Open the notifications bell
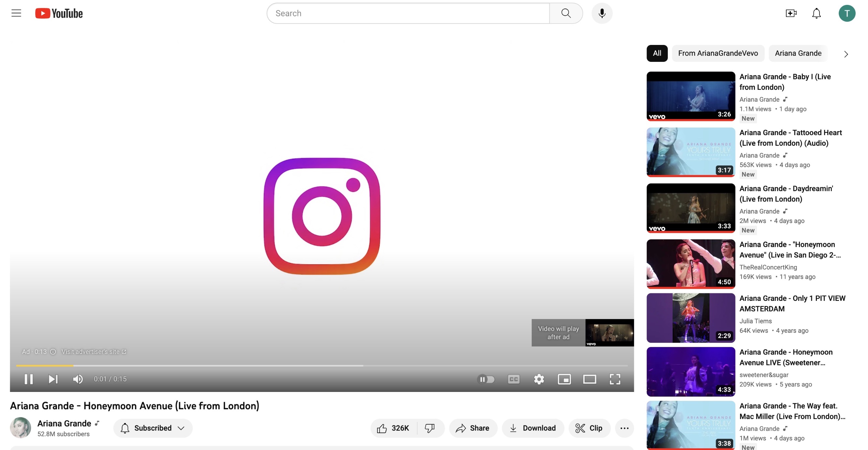Screen dimensions: 868x450 pyautogui.click(x=816, y=13)
